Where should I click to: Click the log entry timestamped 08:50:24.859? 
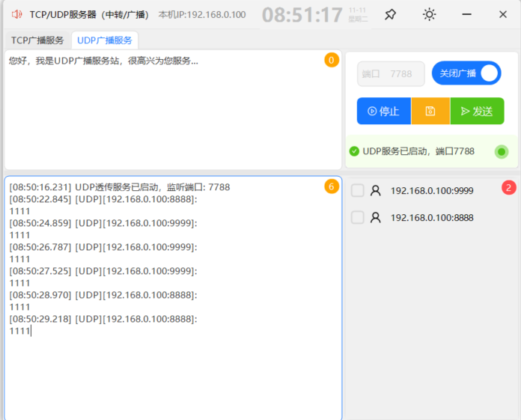click(103, 223)
